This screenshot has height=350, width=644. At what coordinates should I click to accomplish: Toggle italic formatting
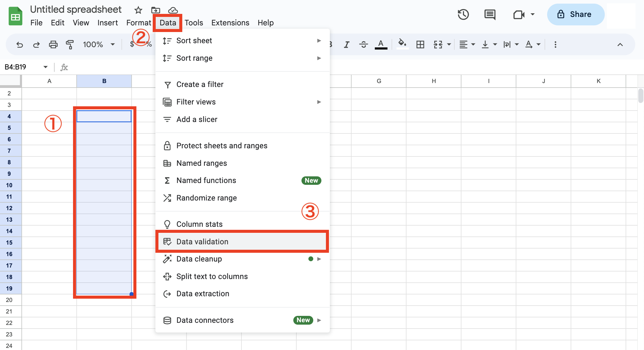pyautogui.click(x=346, y=44)
